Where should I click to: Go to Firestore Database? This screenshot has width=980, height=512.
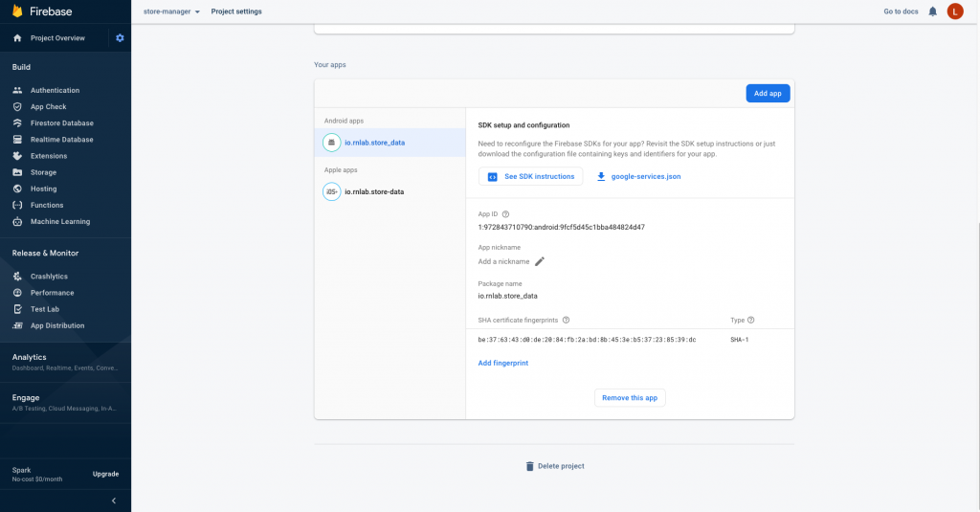coord(62,123)
